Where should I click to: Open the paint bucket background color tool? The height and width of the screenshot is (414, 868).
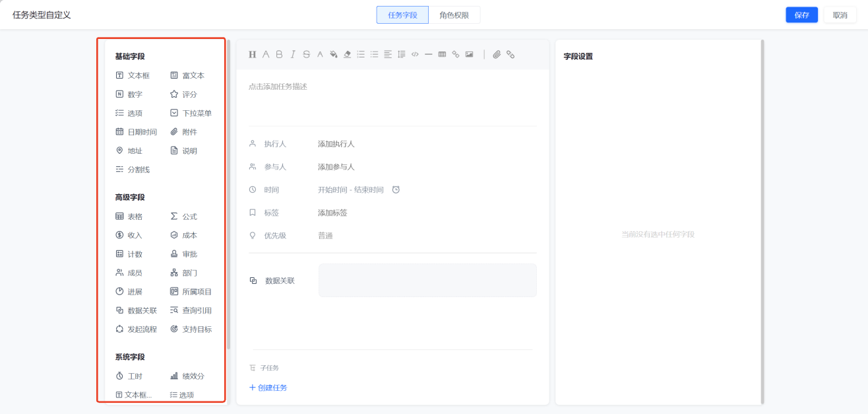click(x=334, y=54)
